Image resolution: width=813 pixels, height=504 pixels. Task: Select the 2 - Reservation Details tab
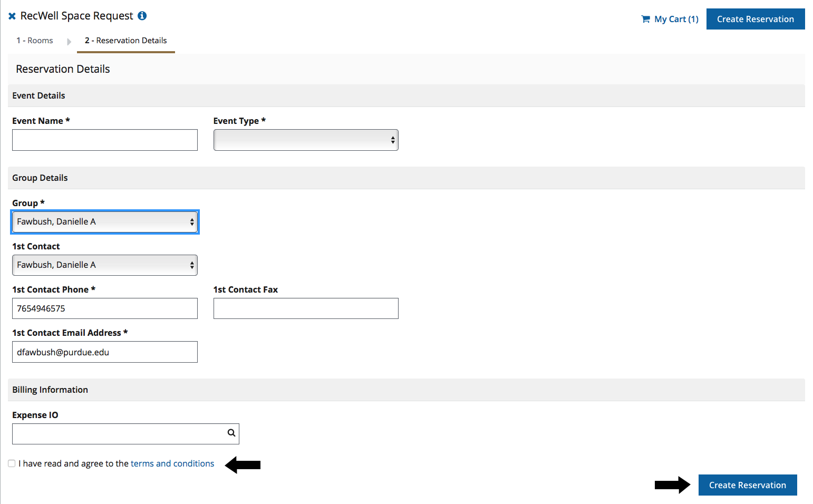click(125, 40)
